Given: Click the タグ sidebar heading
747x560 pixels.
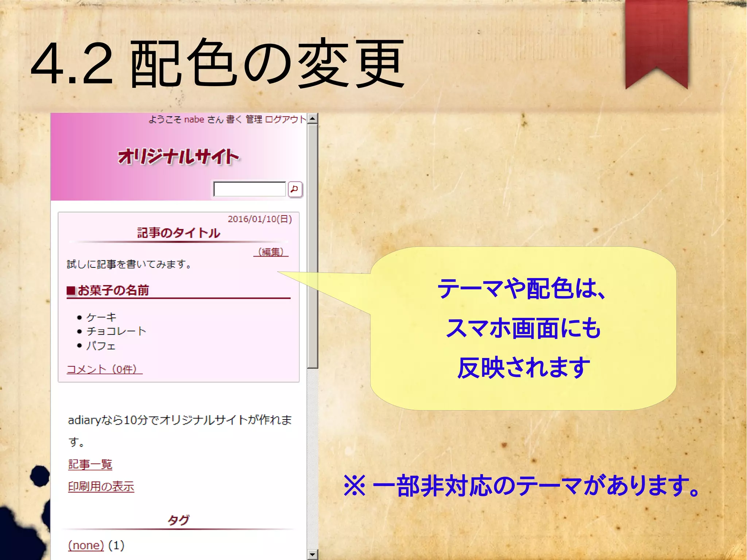Looking at the screenshot, I should coord(178,520).
